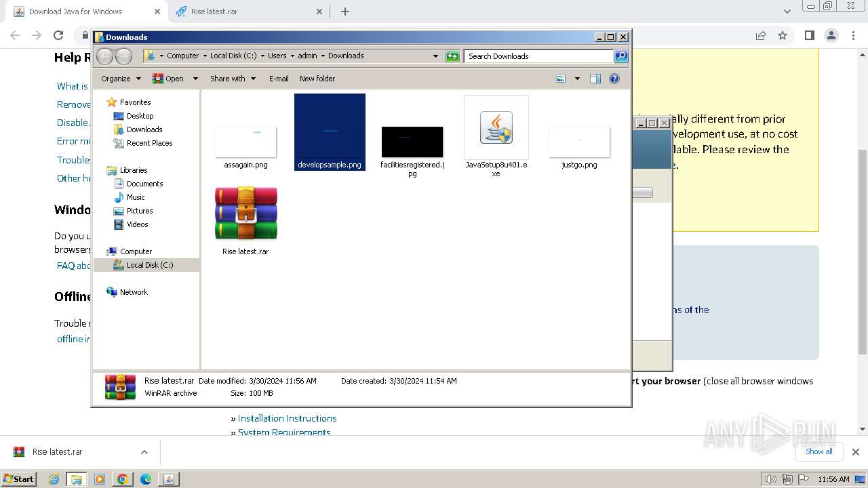Open the Chrome side panel icon

tap(809, 35)
